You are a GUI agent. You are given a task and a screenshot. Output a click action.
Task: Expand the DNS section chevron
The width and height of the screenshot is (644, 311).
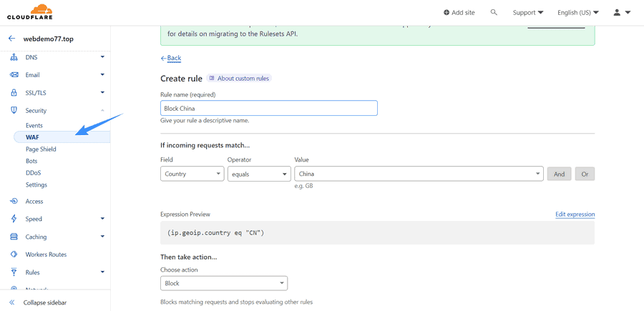[102, 57]
